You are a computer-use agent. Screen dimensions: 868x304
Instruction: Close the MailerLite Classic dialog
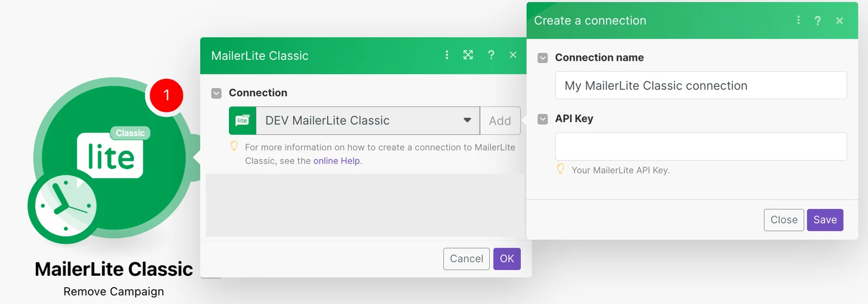[513, 55]
